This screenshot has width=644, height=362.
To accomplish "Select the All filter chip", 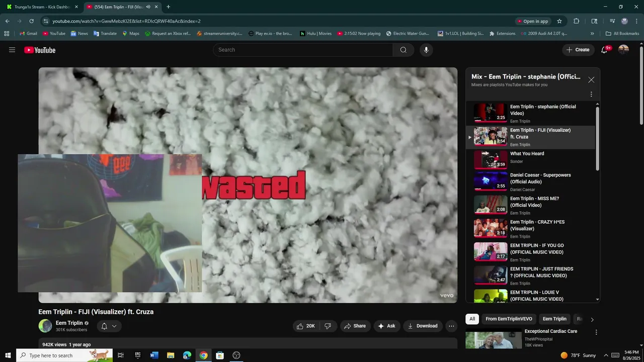I will (x=472, y=319).
